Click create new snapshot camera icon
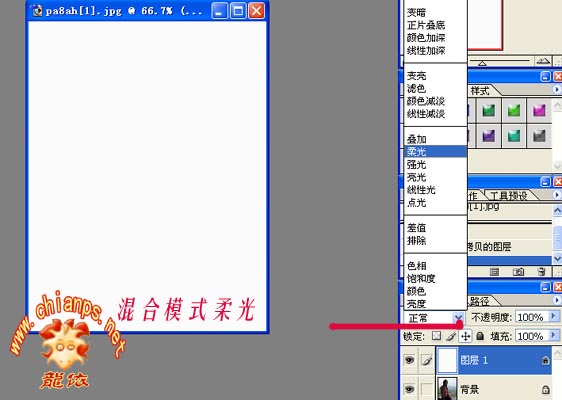562x400 pixels. (x=518, y=272)
